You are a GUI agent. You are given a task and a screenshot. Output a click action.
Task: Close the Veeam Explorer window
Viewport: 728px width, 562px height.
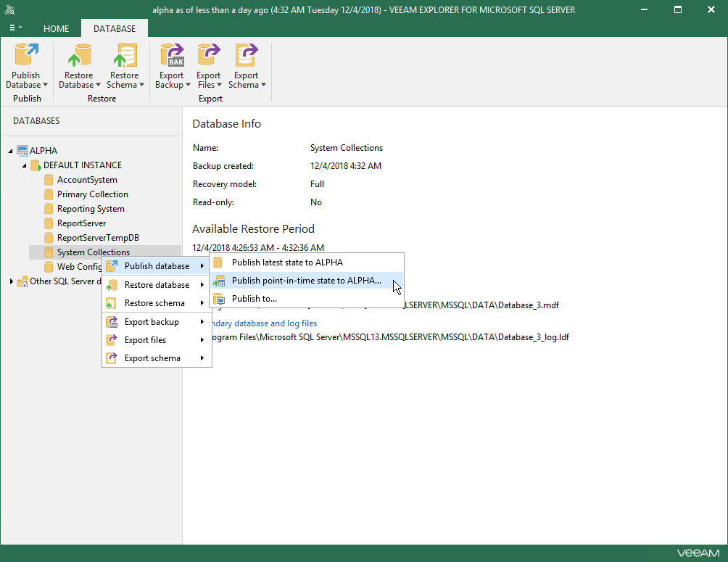pos(711,9)
